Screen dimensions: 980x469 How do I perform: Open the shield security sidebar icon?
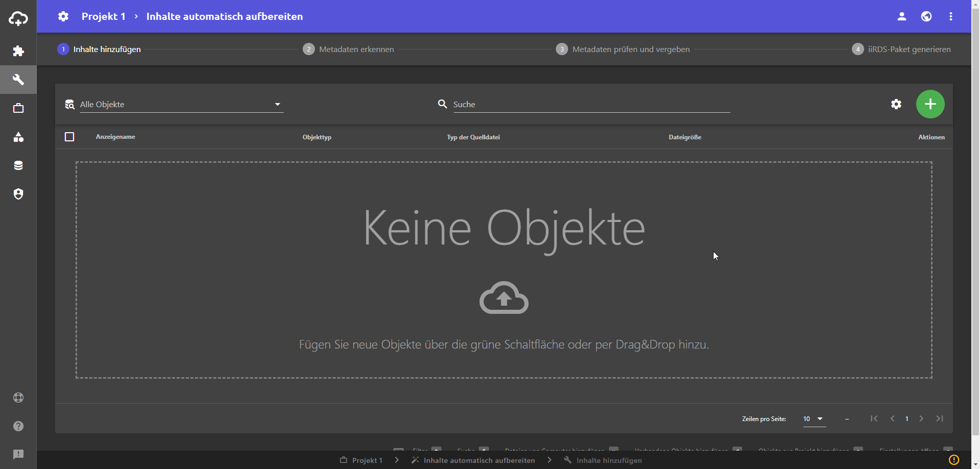click(x=18, y=194)
